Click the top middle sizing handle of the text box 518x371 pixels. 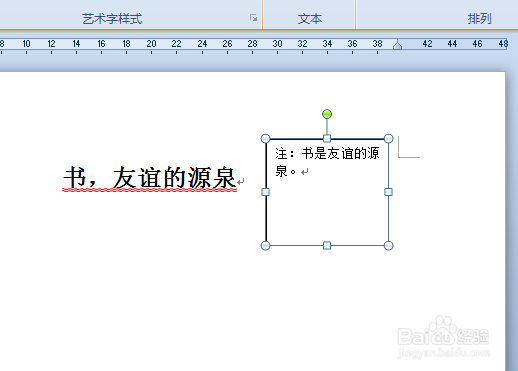click(x=327, y=138)
